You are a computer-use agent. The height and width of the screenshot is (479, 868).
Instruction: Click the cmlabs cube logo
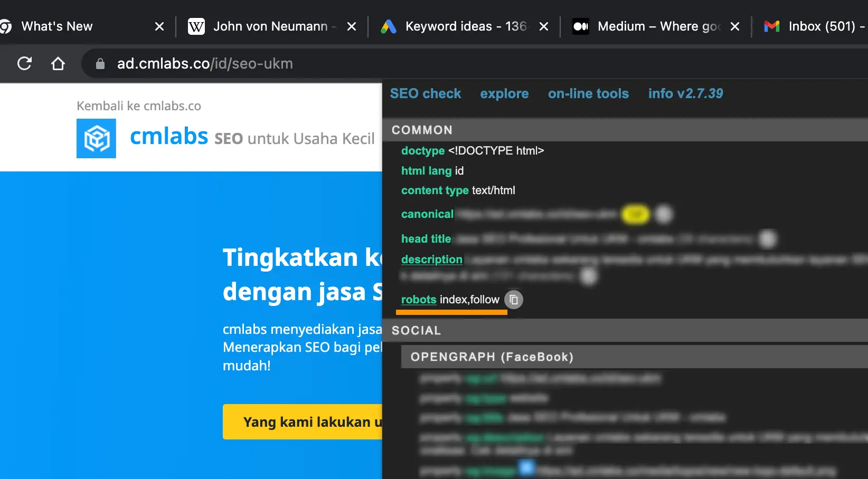pos(96,138)
